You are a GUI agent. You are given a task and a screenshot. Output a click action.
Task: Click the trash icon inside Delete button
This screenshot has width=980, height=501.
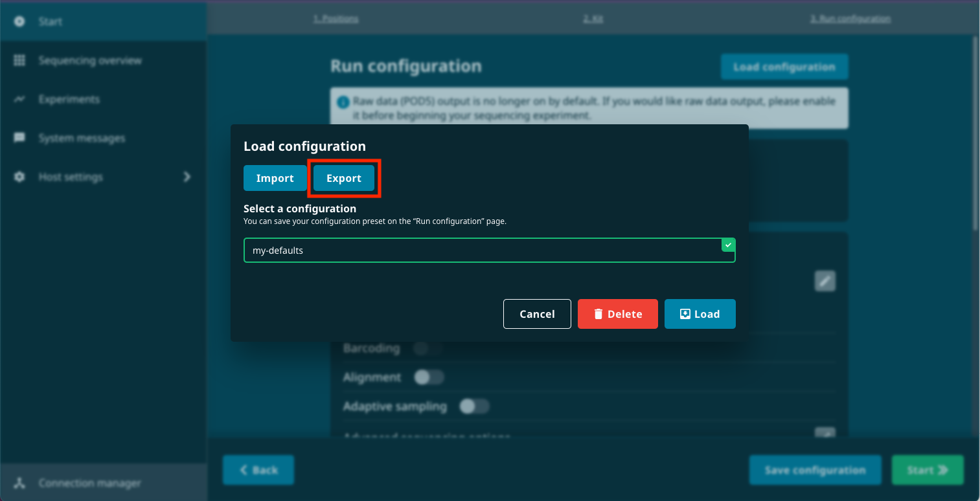pyautogui.click(x=598, y=313)
